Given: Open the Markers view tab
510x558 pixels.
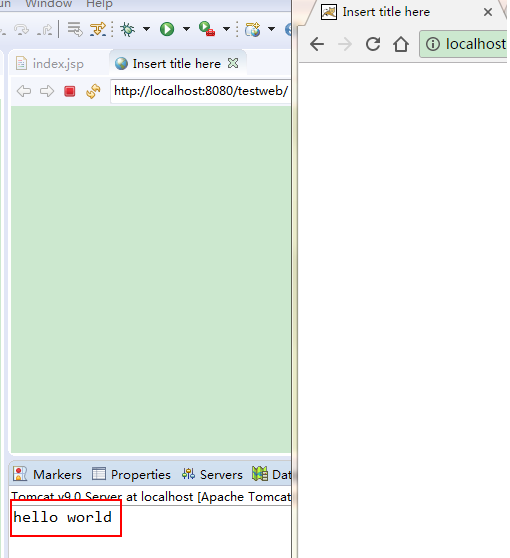Looking at the screenshot, I should 47,474.
